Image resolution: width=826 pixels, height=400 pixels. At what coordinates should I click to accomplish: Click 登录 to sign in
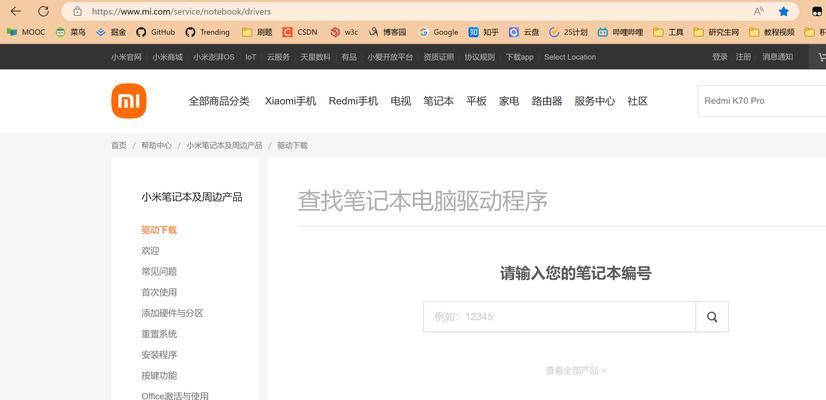click(720, 57)
